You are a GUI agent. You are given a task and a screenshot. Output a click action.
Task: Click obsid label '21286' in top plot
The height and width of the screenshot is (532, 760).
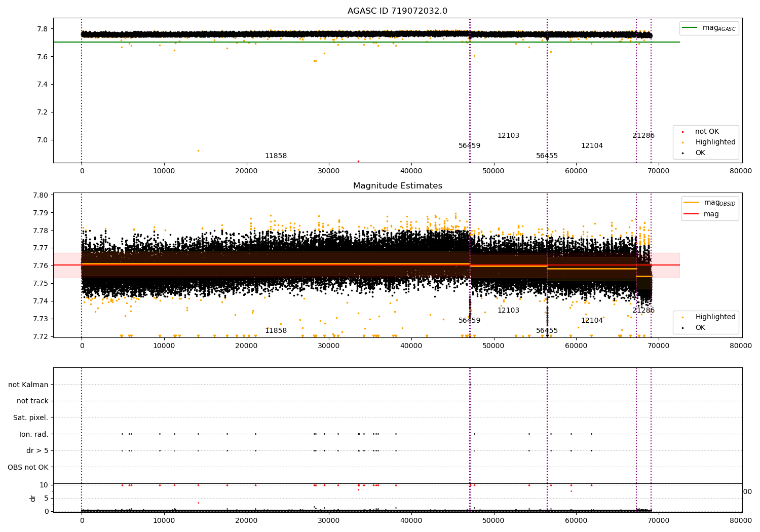643,136
